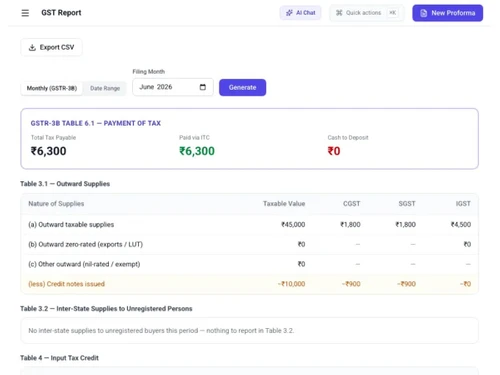Click the AI Chat sparkle icon
This screenshot has width=500, height=375.
(289, 13)
